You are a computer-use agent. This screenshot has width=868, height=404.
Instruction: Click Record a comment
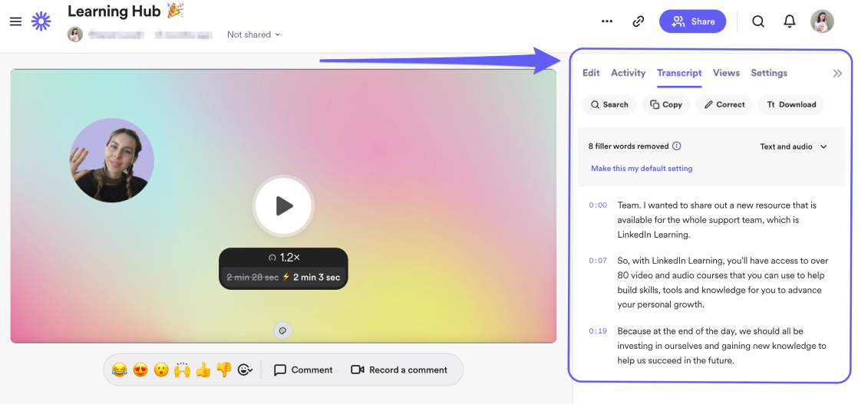(399, 370)
